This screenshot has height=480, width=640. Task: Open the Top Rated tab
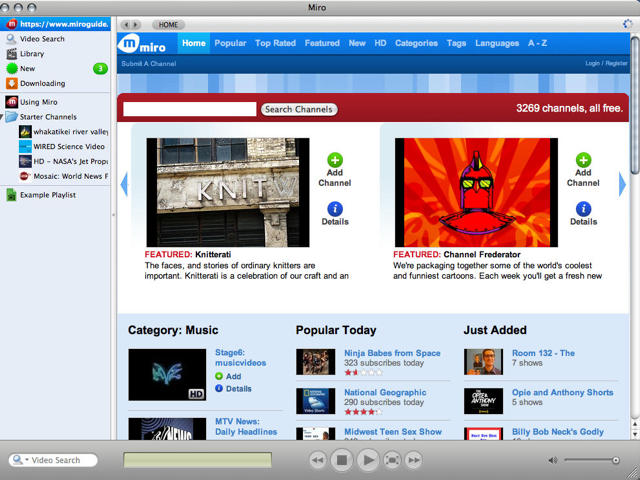pyautogui.click(x=275, y=43)
